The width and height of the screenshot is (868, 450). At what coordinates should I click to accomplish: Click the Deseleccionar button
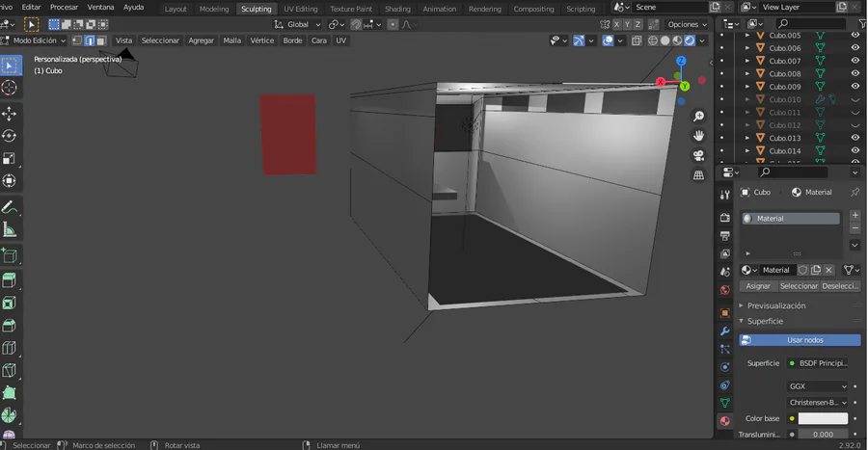pos(840,286)
